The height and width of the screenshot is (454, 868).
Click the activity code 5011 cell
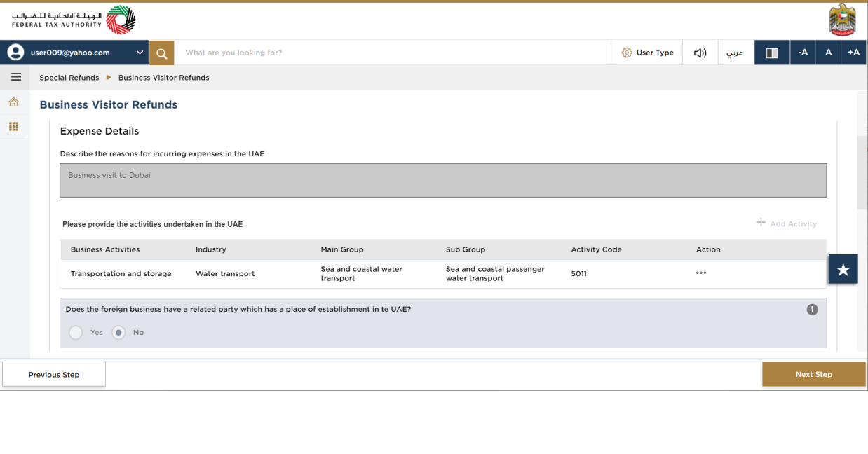[578, 274]
